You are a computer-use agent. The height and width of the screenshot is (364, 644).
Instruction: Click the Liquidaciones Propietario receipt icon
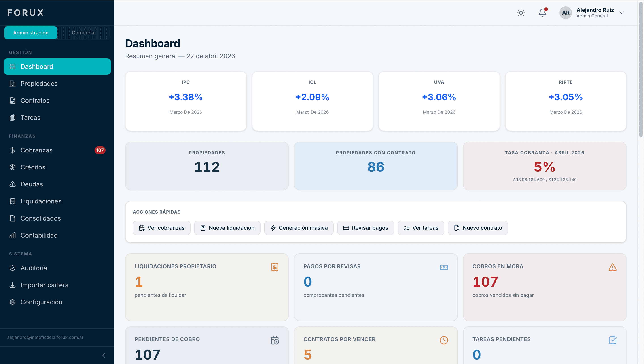coord(275,267)
